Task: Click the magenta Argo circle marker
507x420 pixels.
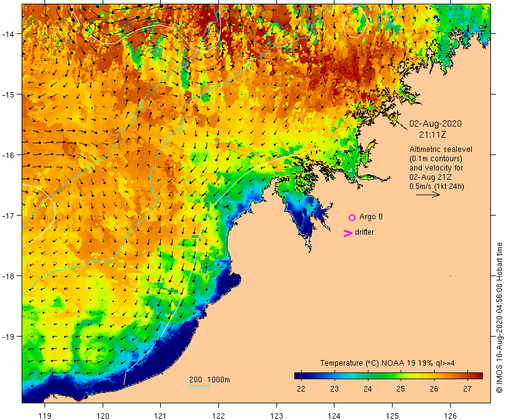Action: click(x=352, y=217)
